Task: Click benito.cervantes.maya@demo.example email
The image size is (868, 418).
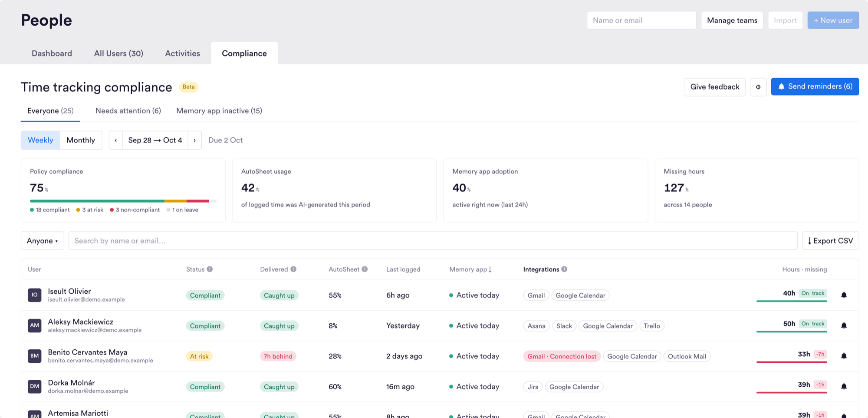Action: point(101,360)
